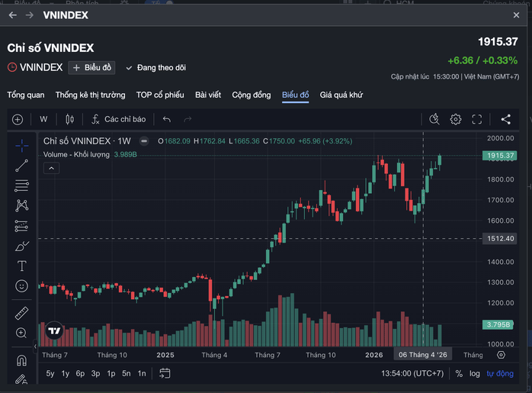Select the crosshair cursor tool
Viewport: 532px width, 393px height.
(21, 146)
